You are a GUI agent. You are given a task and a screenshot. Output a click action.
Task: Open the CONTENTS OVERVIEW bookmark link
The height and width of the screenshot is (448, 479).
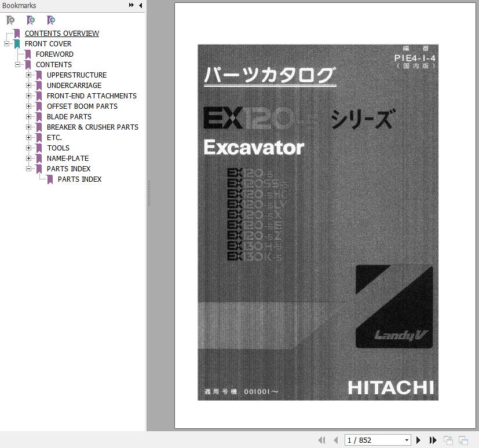coord(62,33)
